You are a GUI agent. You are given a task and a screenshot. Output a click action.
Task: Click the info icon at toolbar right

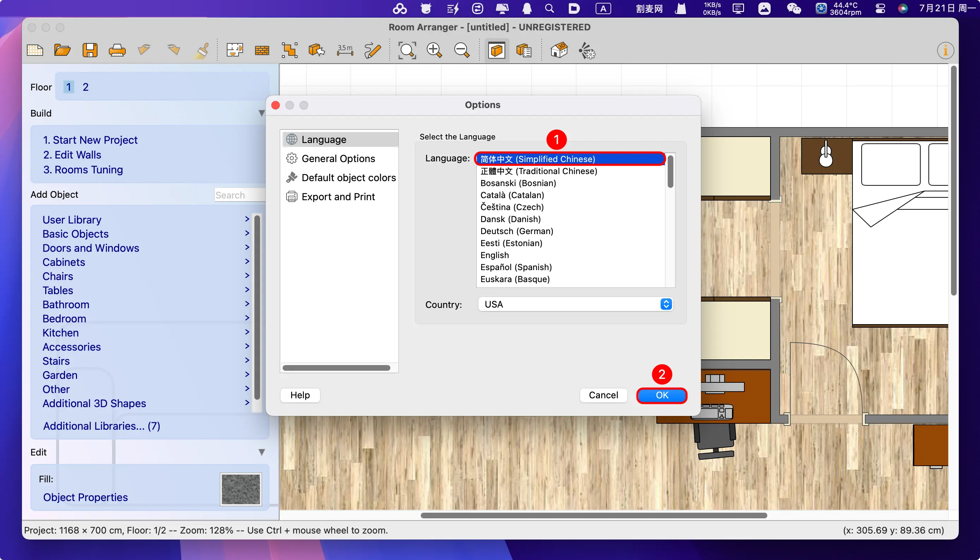[945, 50]
